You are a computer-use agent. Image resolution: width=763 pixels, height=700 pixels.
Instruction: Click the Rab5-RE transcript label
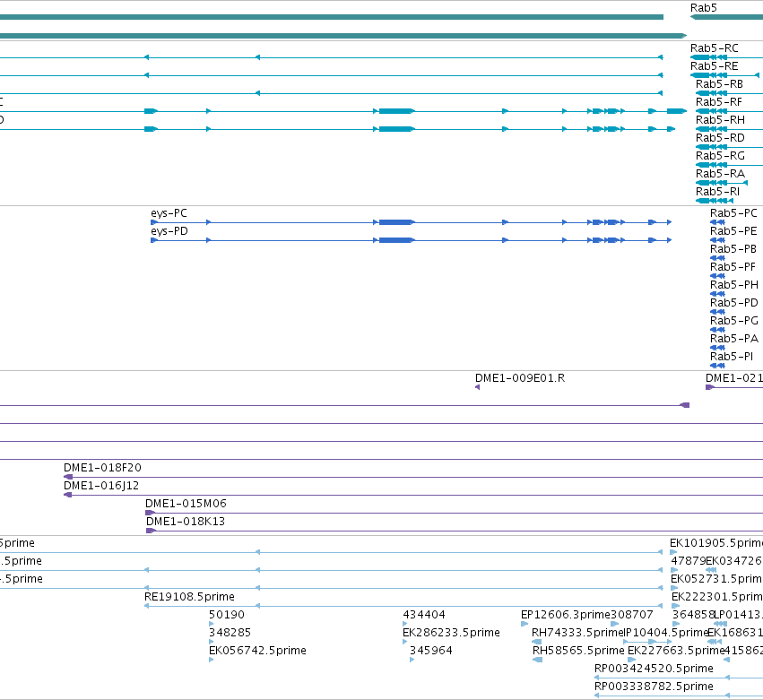point(715,66)
